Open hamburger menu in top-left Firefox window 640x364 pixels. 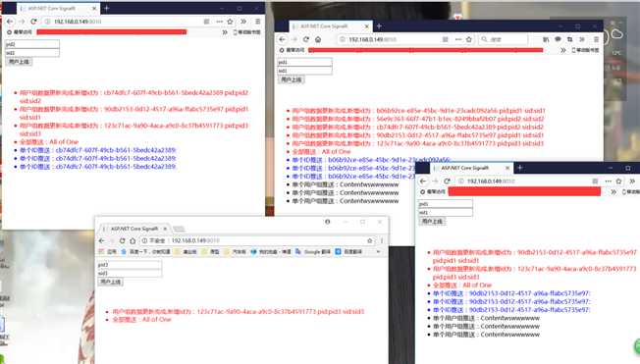(257, 22)
